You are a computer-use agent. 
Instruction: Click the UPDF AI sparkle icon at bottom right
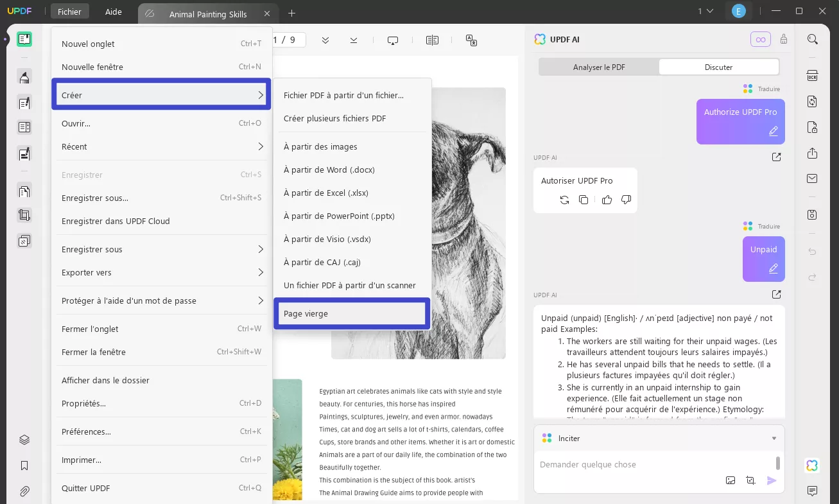811,465
